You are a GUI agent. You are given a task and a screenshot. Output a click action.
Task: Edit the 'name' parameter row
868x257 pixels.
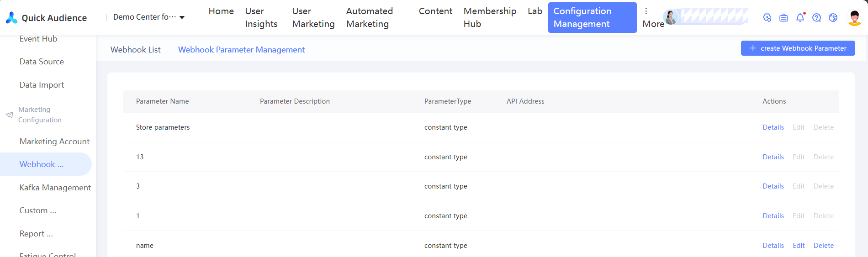[799, 246]
